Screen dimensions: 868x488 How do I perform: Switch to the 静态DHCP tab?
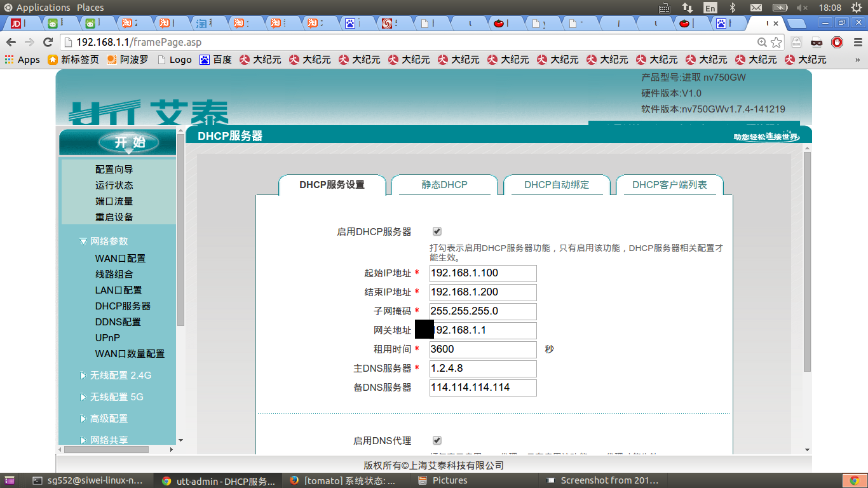coord(445,185)
